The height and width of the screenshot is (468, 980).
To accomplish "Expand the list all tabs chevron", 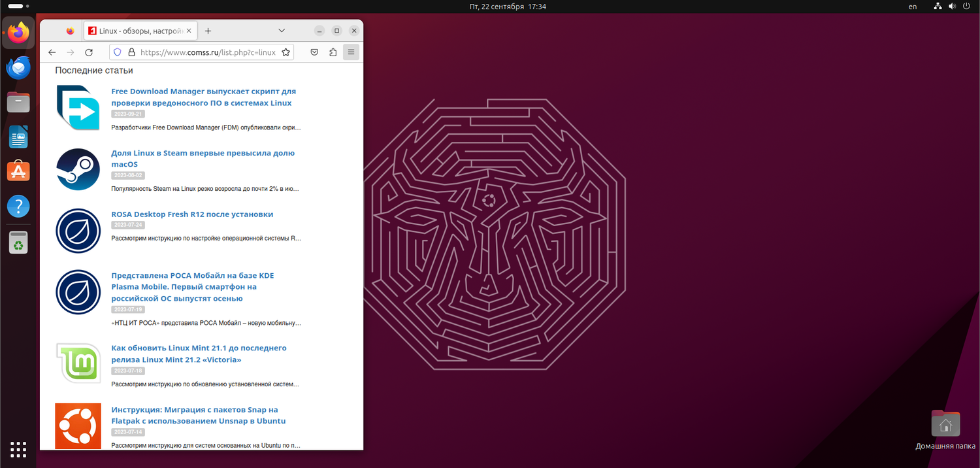I will (x=282, y=31).
